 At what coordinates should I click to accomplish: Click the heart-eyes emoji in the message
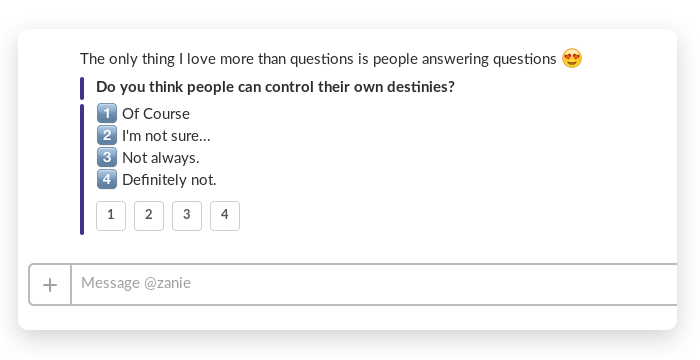[572, 59]
